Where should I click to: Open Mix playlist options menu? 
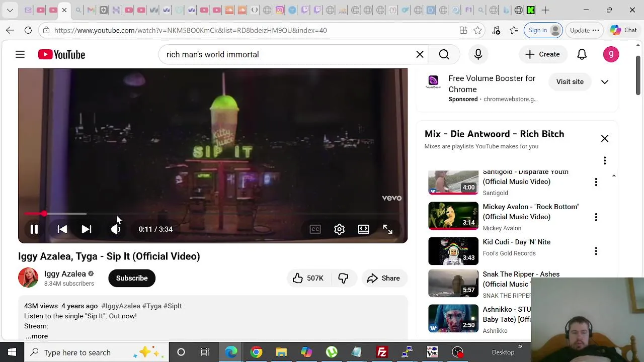[x=605, y=161]
